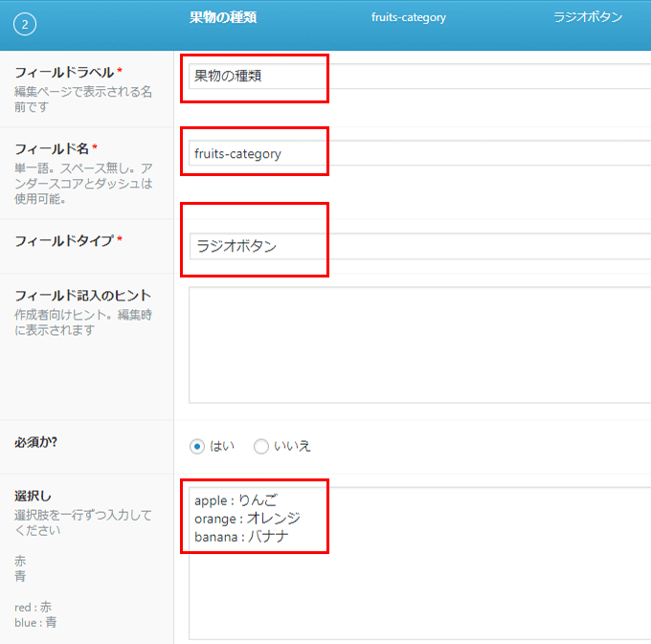Click the いいえ option label
Image resolution: width=651 pixels, height=644 pixels.
pyautogui.click(x=292, y=446)
